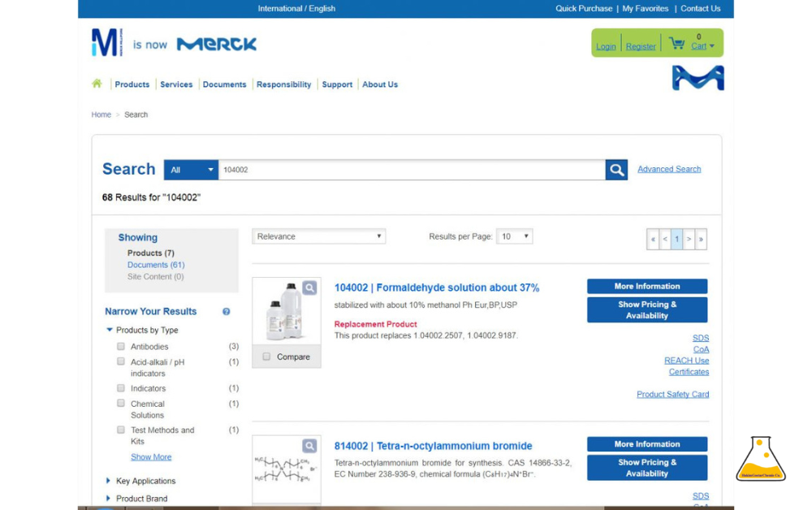Screen dimensions: 812x510
Task: Check the Test Methods and Kits filter
Action: pyautogui.click(x=121, y=430)
